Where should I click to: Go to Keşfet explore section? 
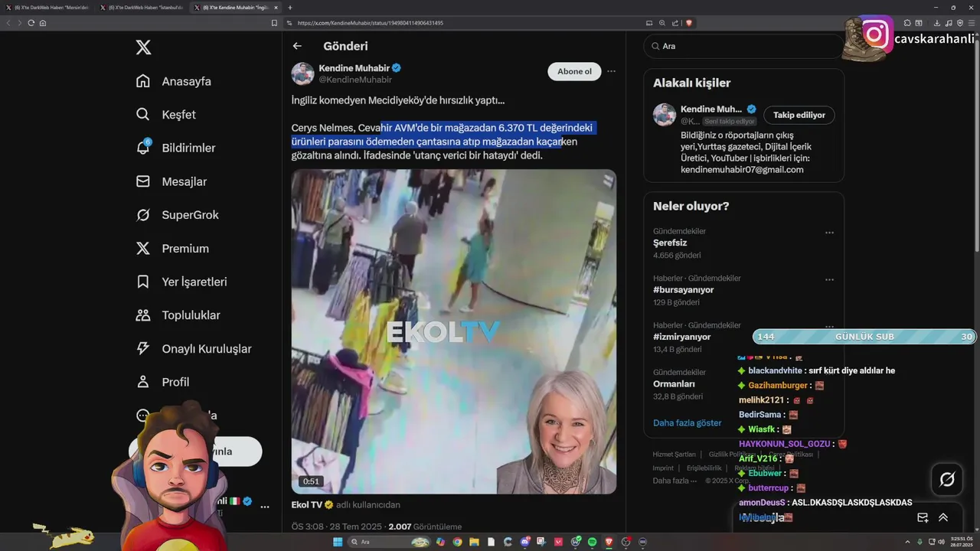(166, 115)
